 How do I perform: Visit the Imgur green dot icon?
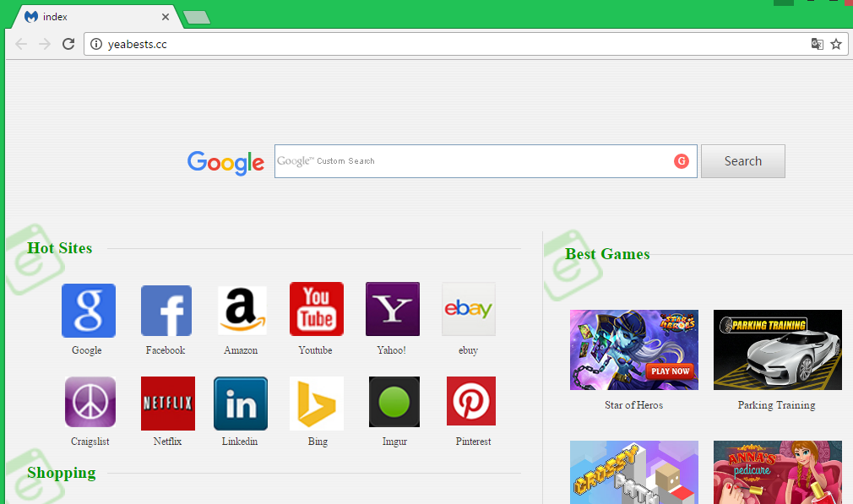click(394, 402)
